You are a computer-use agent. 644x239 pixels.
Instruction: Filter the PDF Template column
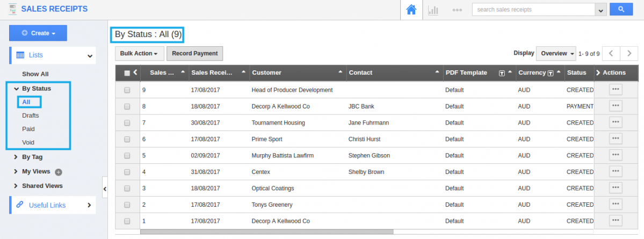click(502, 73)
